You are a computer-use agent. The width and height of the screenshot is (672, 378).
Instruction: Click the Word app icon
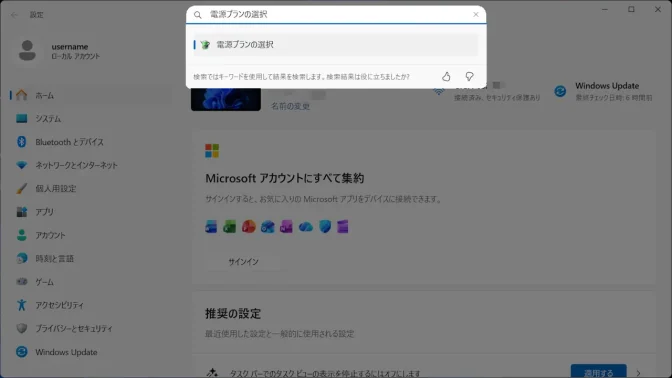(x=211, y=227)
